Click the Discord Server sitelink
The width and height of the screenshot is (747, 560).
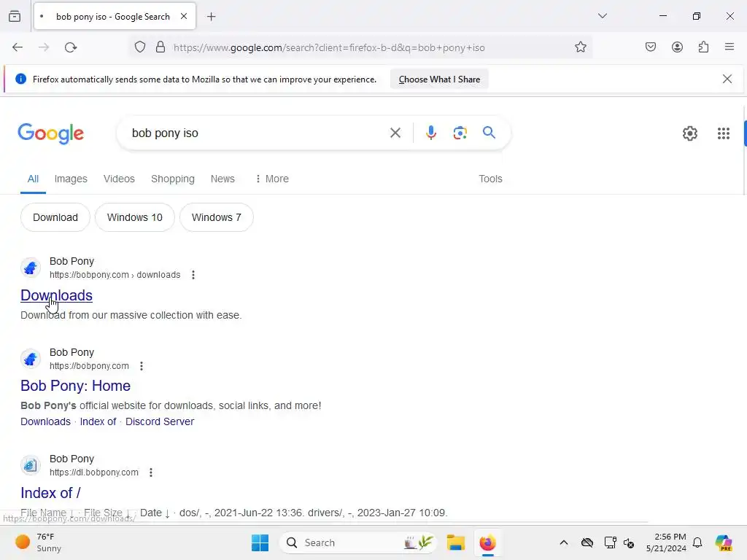[160, 422]
